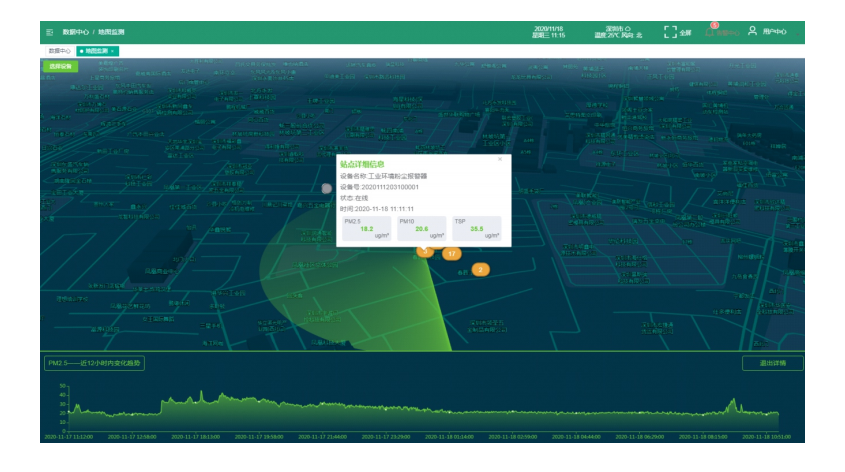This screenshot has width=845, height=472.
Task: Click the 退出详情 button
Action: pos(772,363)
